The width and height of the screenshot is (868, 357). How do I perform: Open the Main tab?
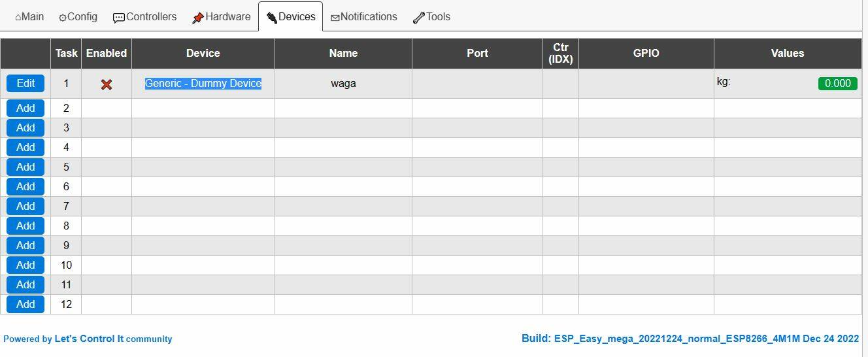(29, 16)
